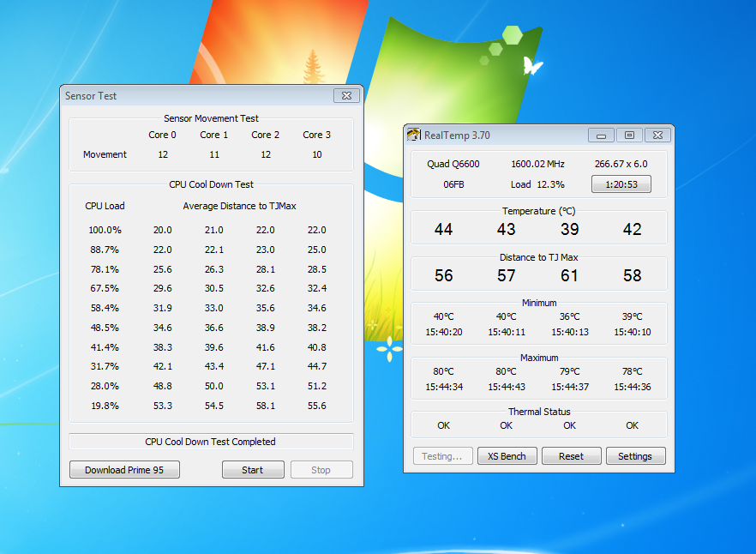This screenshot has width=756, height=554.
Task: Reset RealTemp min/max values
Action: point(572,456)
